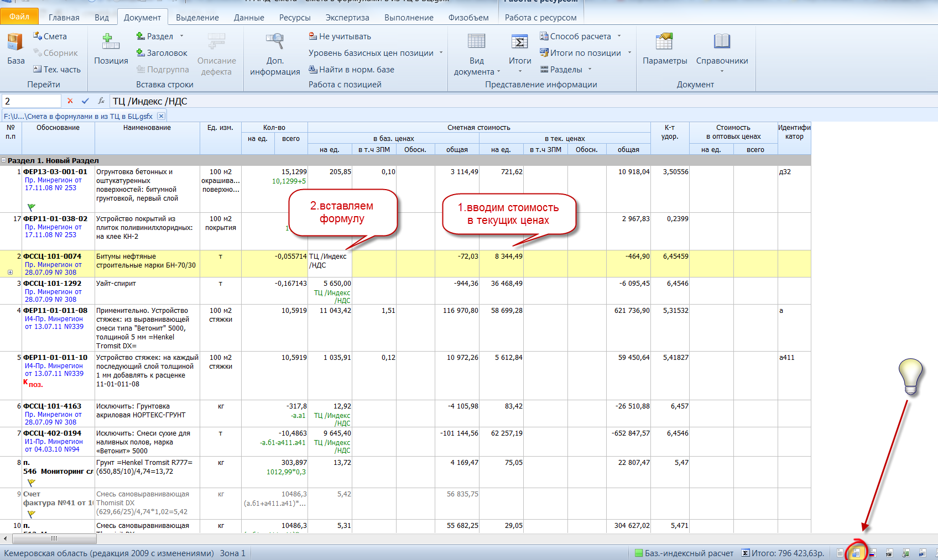This screenshot has height=560, width=938.
Task: Click the Russian flag status bar icon
Action: tap(872, 553)
